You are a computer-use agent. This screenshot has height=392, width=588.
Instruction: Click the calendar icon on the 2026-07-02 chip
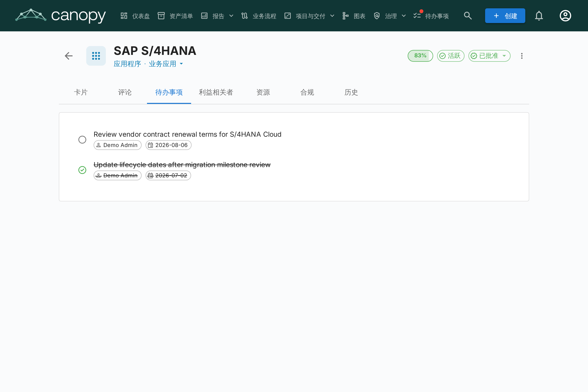click(x=150, y=175)
